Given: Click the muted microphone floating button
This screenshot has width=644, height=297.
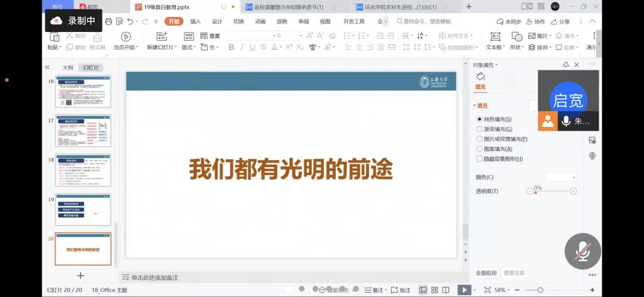Looking at the screenshot, I should click(x=583, y=251).
